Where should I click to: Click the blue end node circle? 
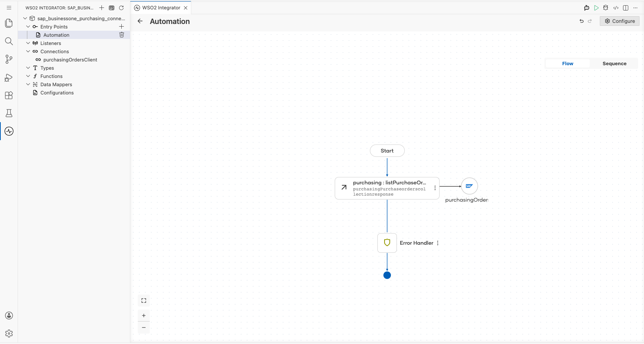tap(387, 275)
